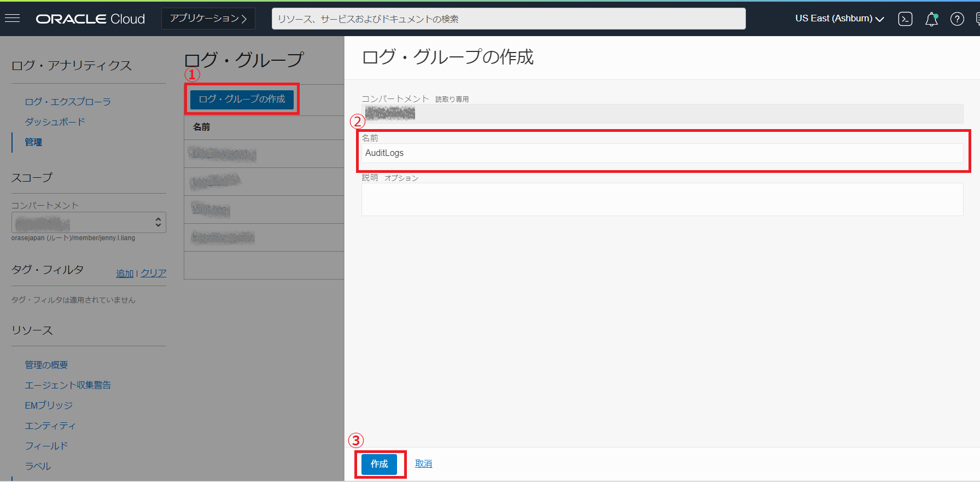Select ダッシュボード in the sidebar
This screenshot has height=482, width=980.
coord(55,122)
